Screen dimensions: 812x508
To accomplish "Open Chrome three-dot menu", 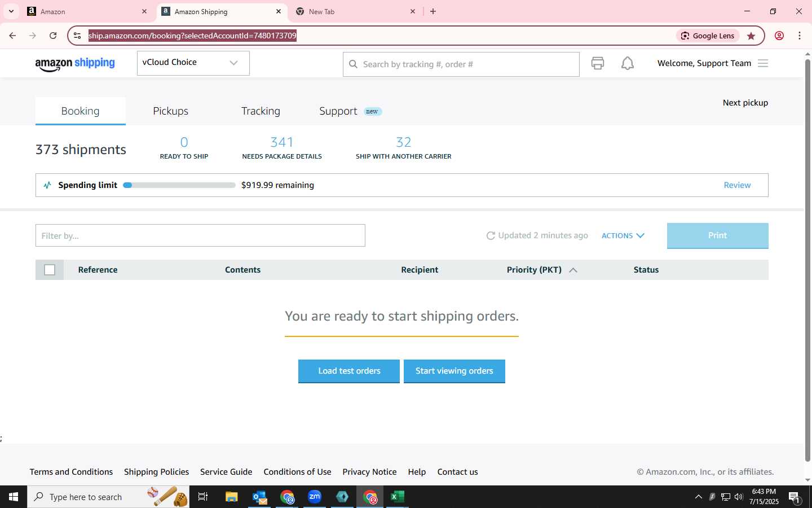I will 800,36.
